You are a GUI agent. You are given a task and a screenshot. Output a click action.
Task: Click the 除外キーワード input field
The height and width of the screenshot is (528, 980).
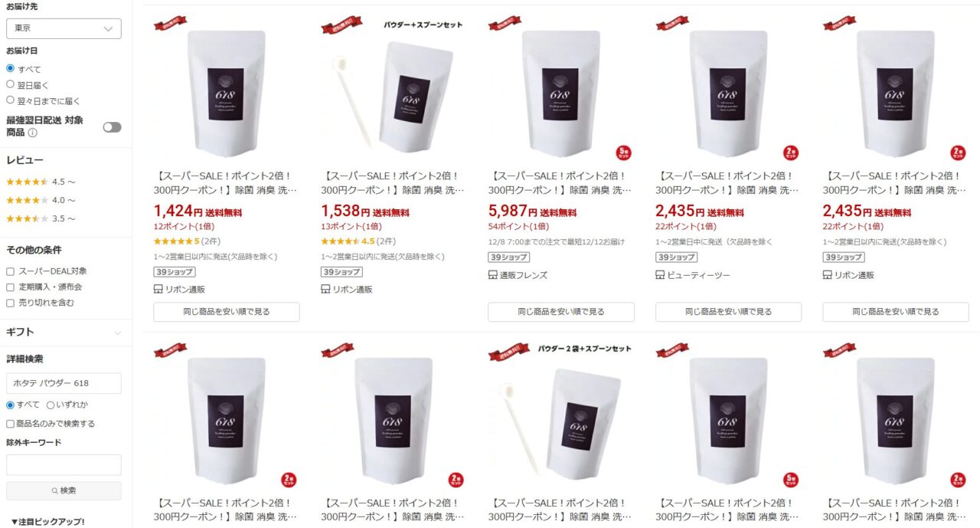[x=64, y=464]
